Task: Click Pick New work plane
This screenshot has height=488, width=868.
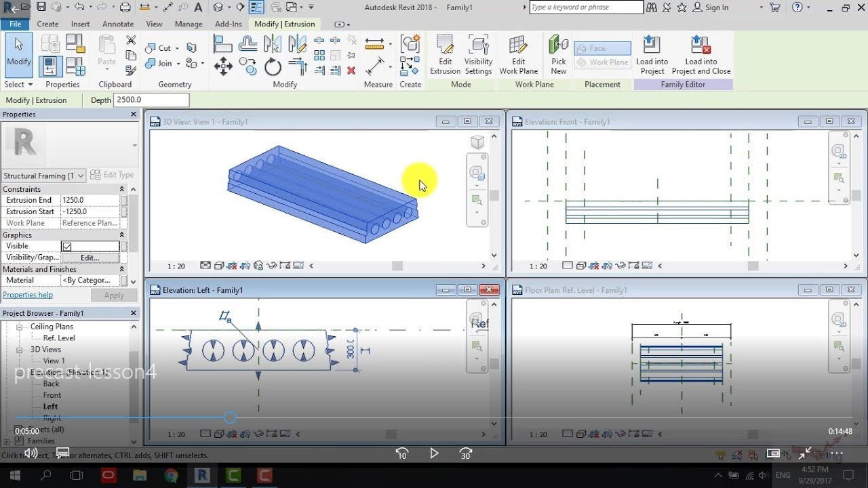Action: click(x=559, y=55)
